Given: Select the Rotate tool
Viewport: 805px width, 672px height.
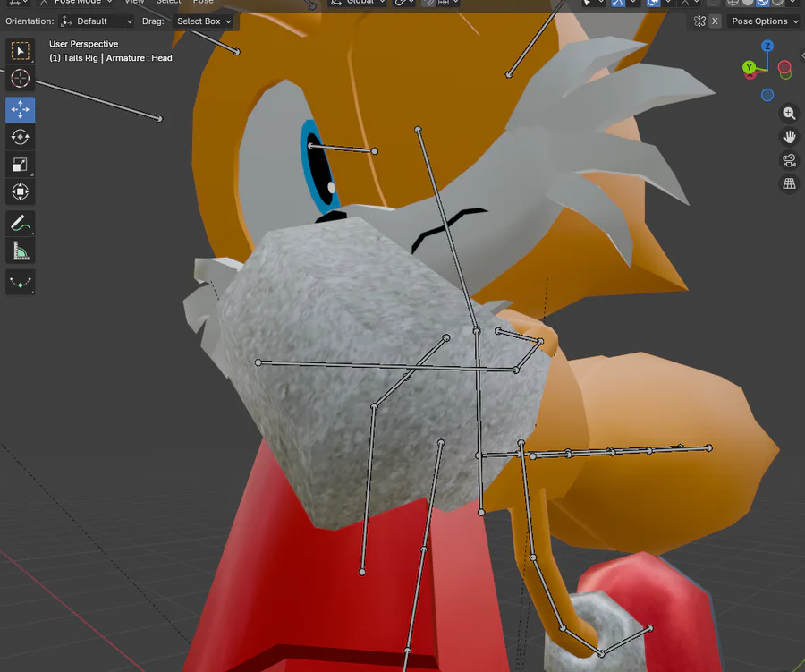Looking at the screenshot, I should 20,137.
